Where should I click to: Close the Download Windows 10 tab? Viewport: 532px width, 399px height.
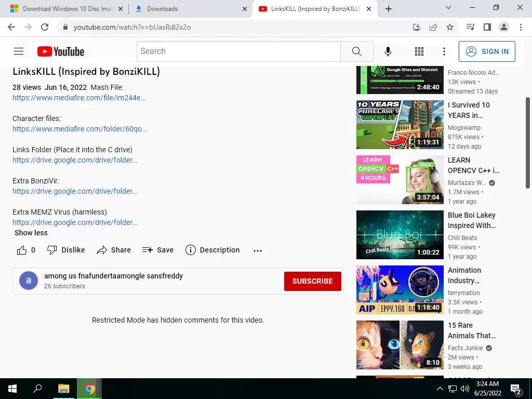point(121,9)
